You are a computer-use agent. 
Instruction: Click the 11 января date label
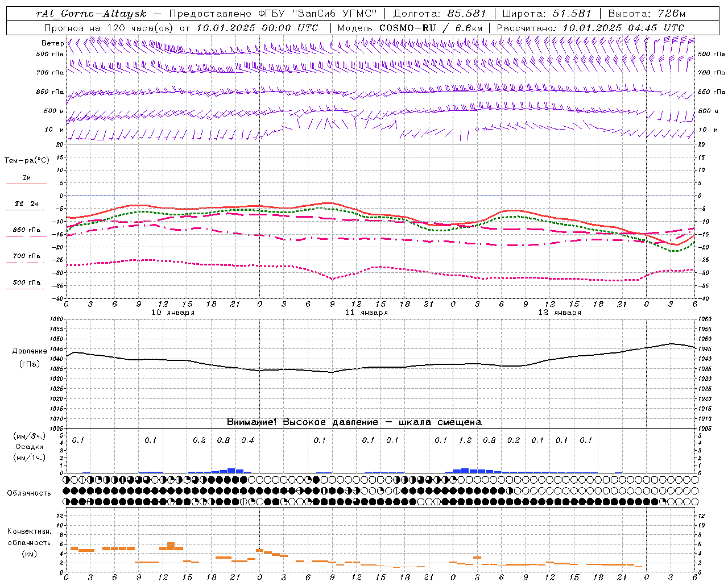tap(366, 313)
